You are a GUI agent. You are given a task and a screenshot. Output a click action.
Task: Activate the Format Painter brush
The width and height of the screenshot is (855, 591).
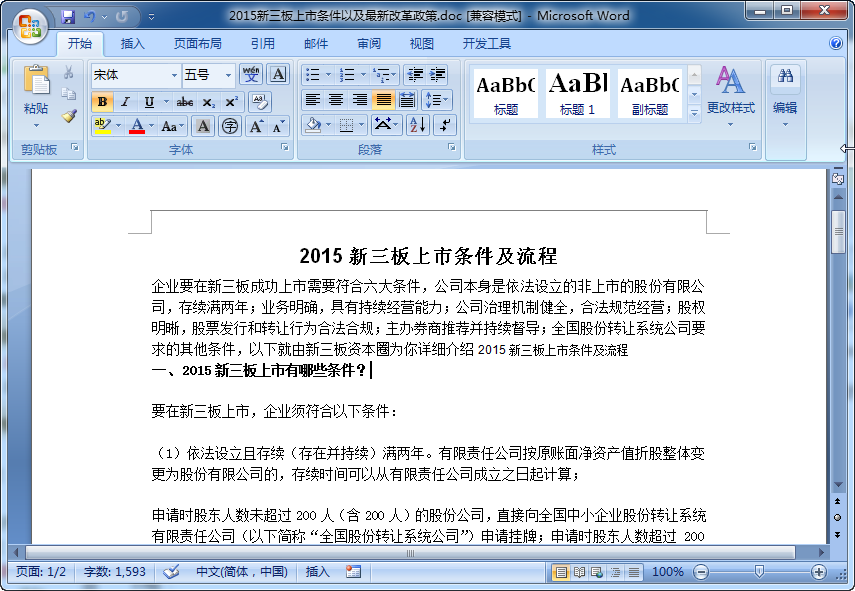69,116
